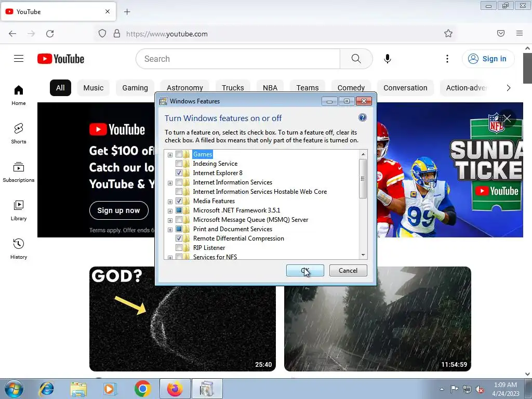The height and width of the screenshot is (399, 532).
Task: Open History in YouTube sidebar
Action: pos(19,249)
